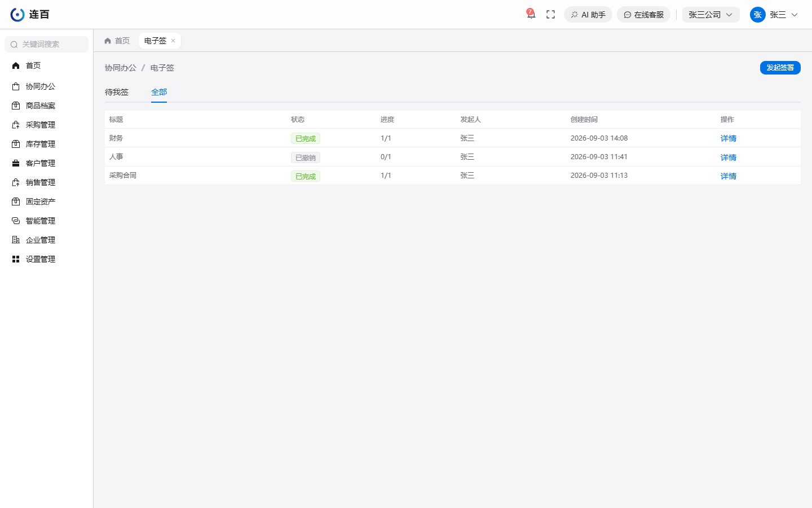The image size is (812, 508).
Task: Click the 创建时间 column header
Action: point(584,120)
